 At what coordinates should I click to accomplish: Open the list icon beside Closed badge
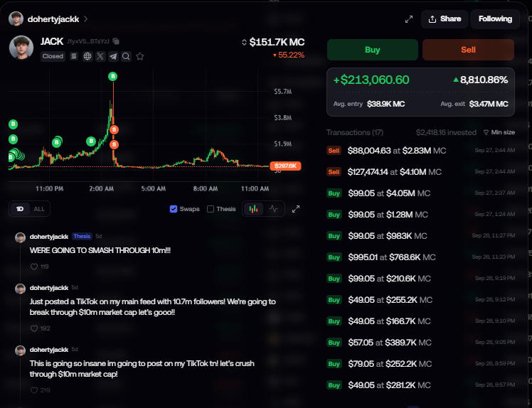click(x=74, y=56)
